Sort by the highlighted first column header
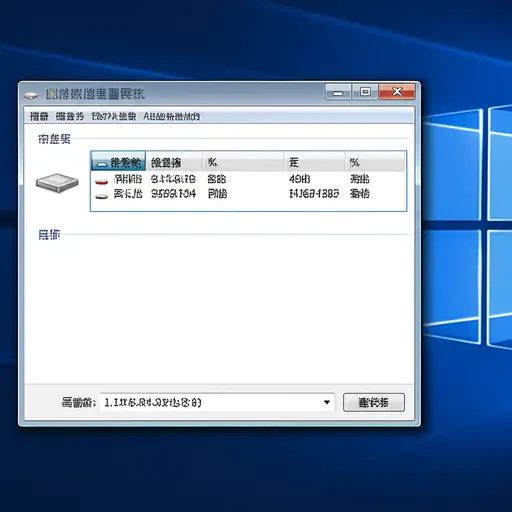 point(118,161)
